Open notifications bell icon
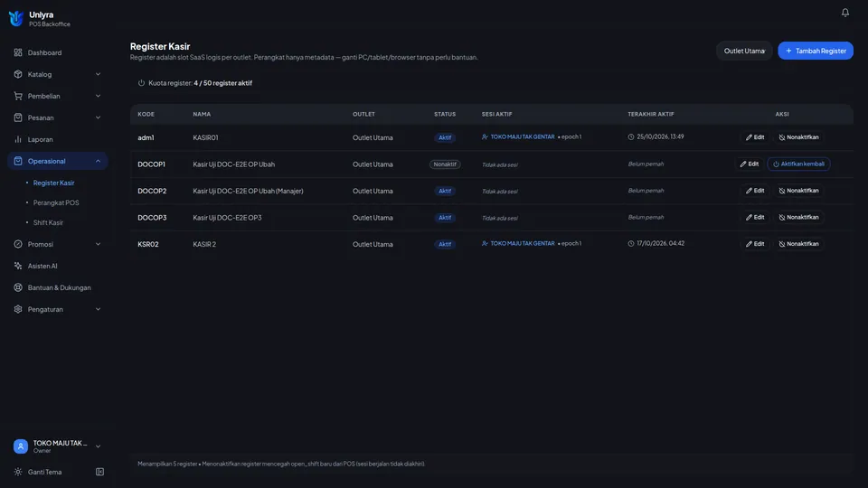This screenshot has height=488, width=868. tap(844, 12)
